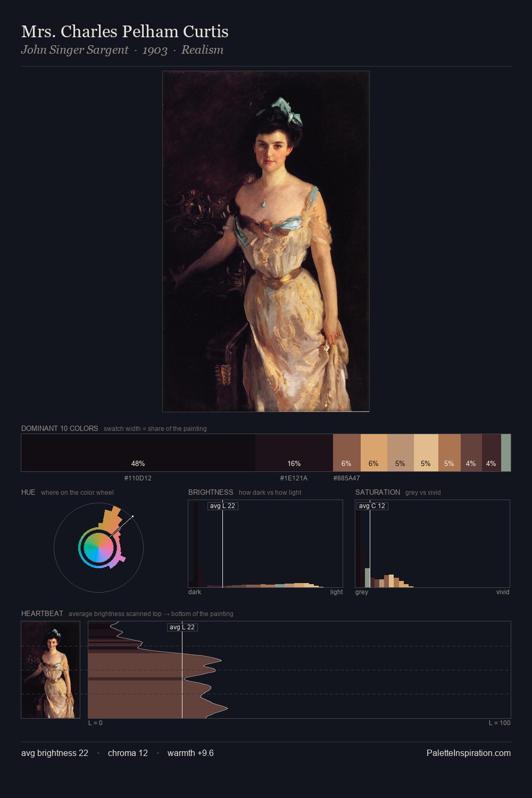Click the 'grey' axis label under the saturation chart
This screenshot has width=532, height=798.
[x=362, y=592]
